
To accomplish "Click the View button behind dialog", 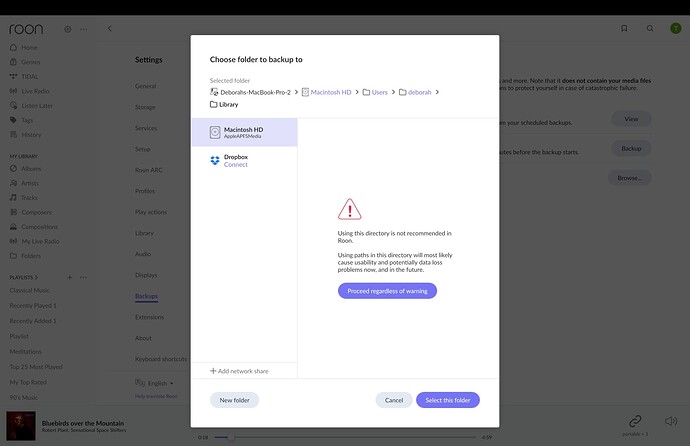I will click(x=631, y=119).
